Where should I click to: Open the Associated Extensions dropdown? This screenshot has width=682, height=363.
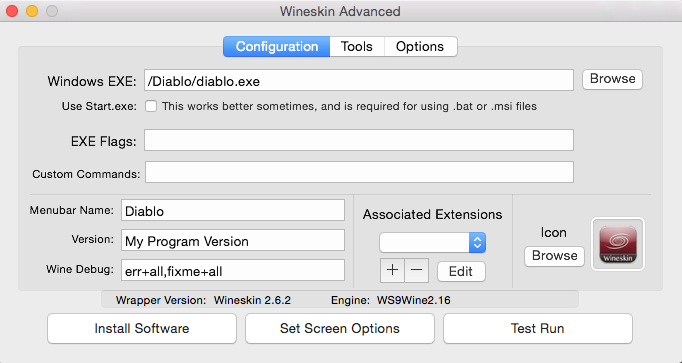pos(432,243)
